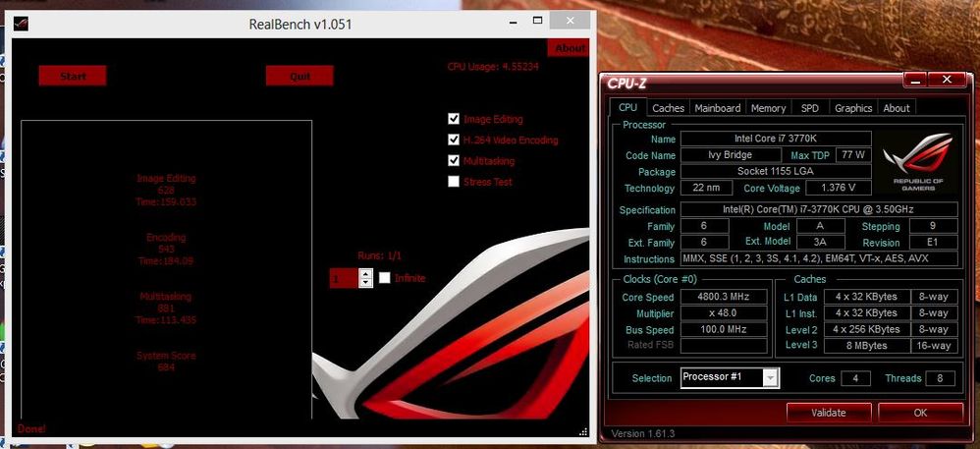Click the empty Rated FSB field

723,346
